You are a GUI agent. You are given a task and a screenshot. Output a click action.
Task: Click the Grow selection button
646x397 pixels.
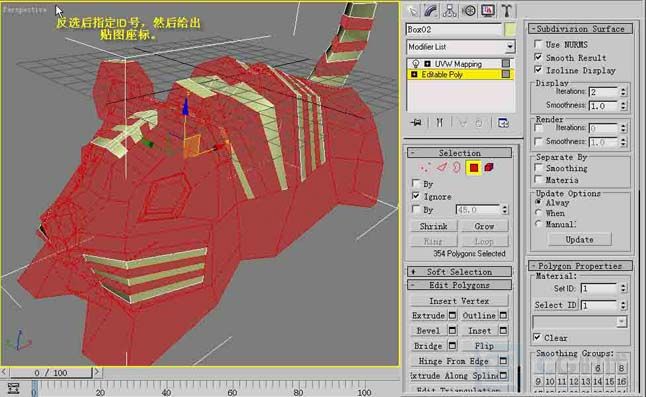click(x=484, y=226)
